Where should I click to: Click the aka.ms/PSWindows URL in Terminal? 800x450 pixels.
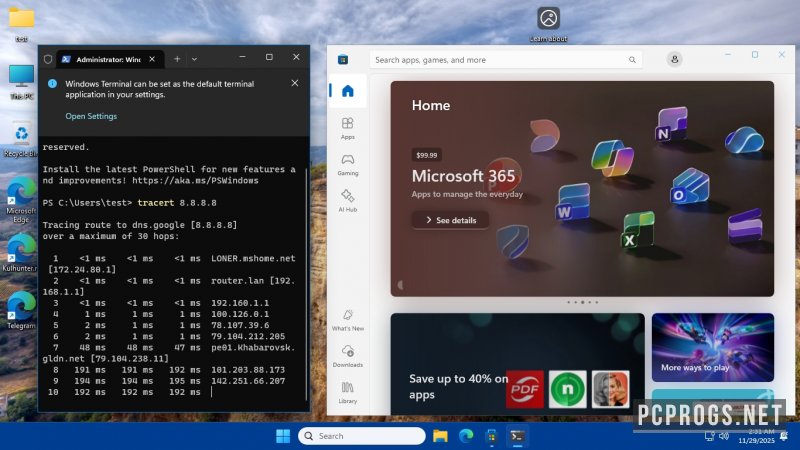tap(195, 181)
